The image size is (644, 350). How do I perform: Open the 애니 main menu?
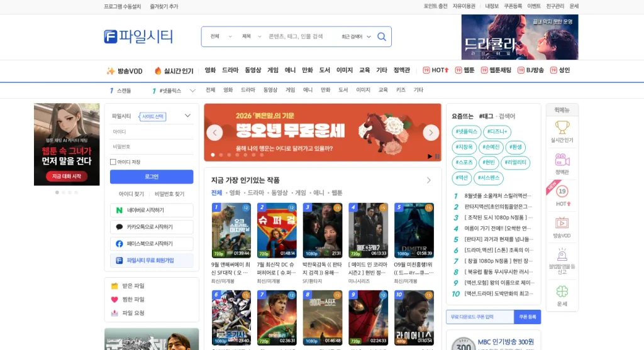(x=290, y=70)
